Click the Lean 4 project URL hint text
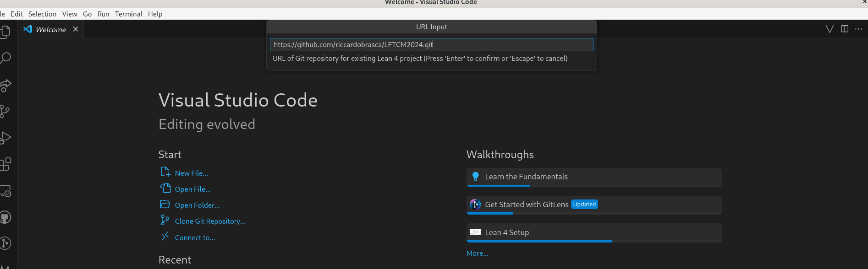 tap(420, 58)
